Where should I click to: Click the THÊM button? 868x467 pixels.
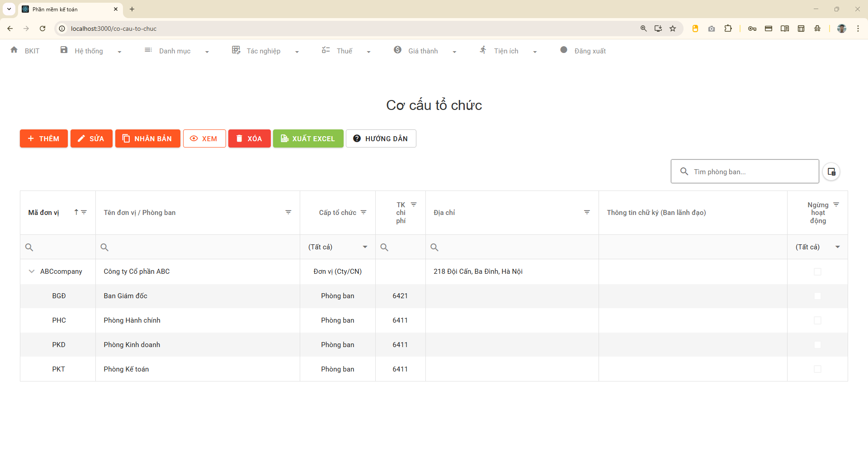(44, 138)
